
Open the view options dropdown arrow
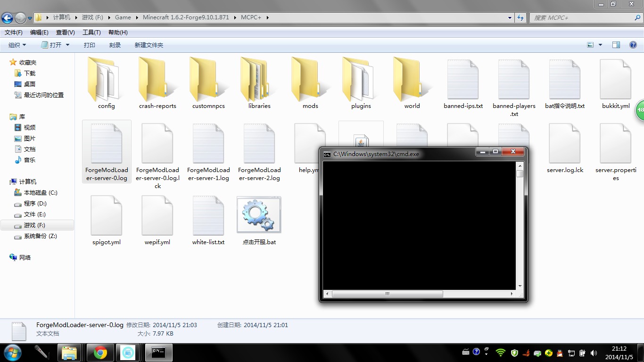[x=600, y=45]
